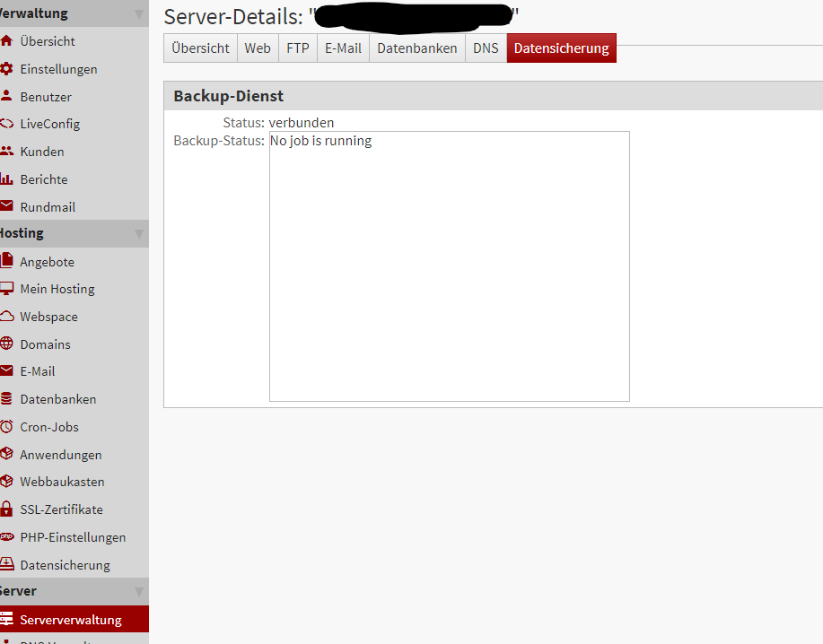This screenshot has width=823, height=644.
Task: Click the bar chart icon for Berichte
Action: [x=7, y=179]
